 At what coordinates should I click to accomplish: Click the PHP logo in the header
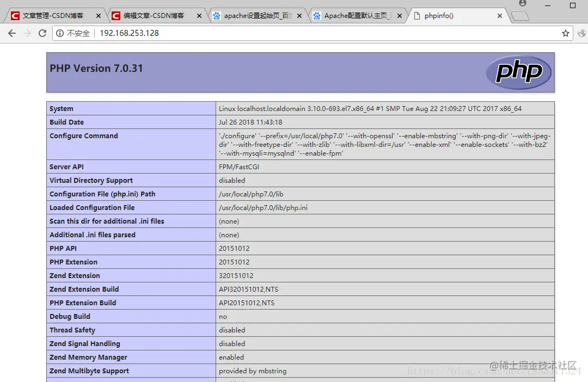point(519,72)
